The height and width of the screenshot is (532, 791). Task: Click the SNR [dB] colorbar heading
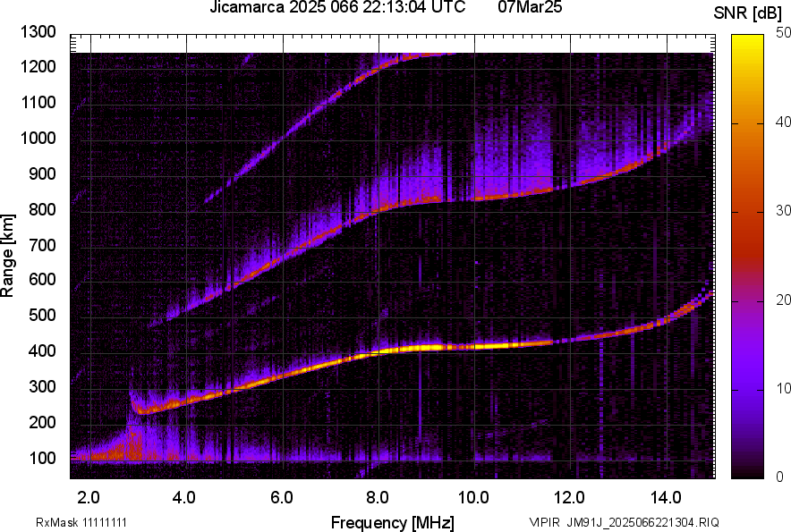click(x=750, y=13)
